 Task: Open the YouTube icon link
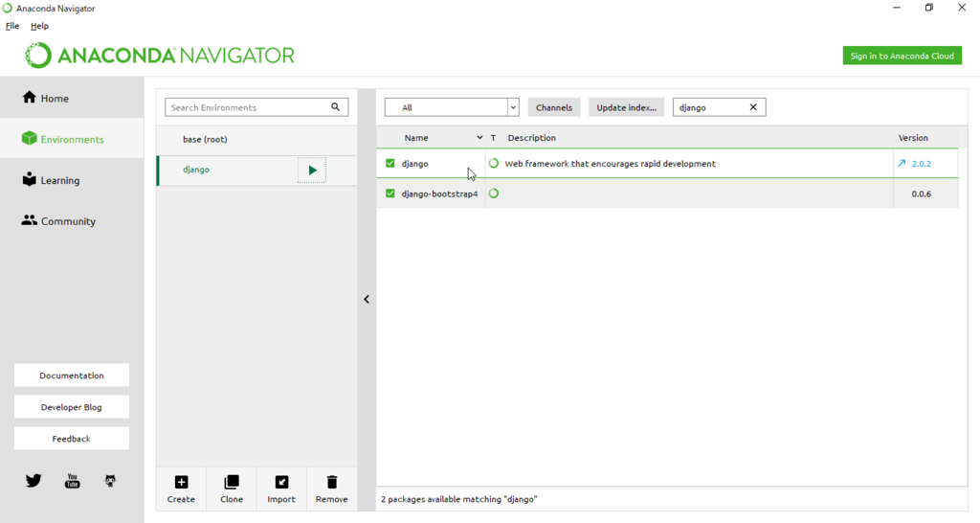[x=73, y=481]
